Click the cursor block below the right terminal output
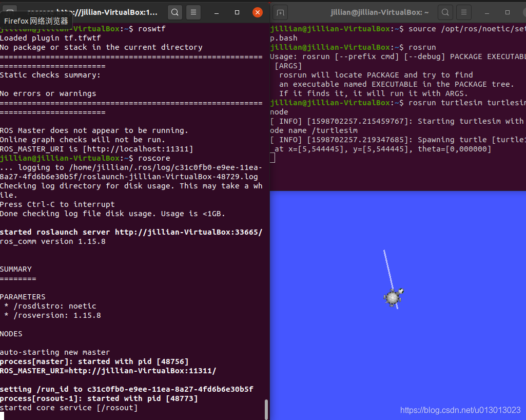The width and height of the screenshot is (526, 420). pyautogui.click(x=272, y=158)
